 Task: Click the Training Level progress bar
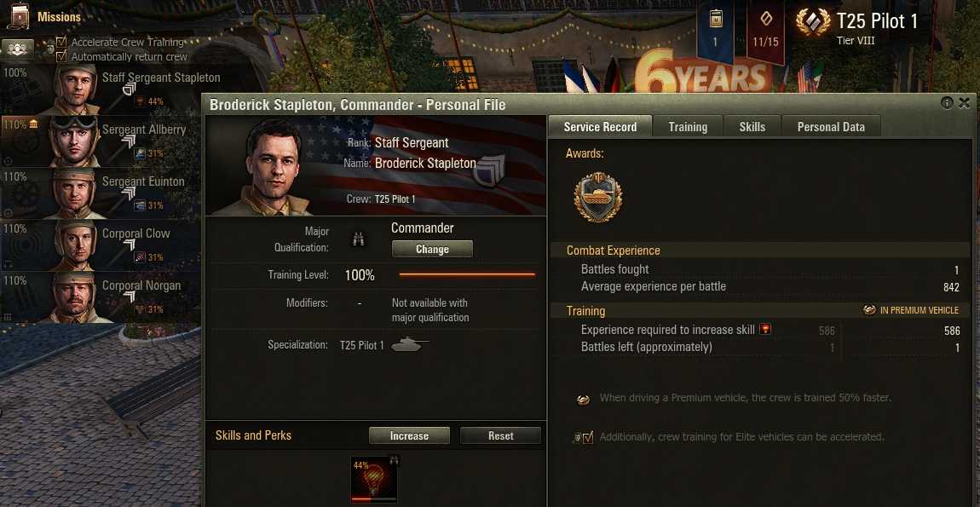click(x=467, y=274)
